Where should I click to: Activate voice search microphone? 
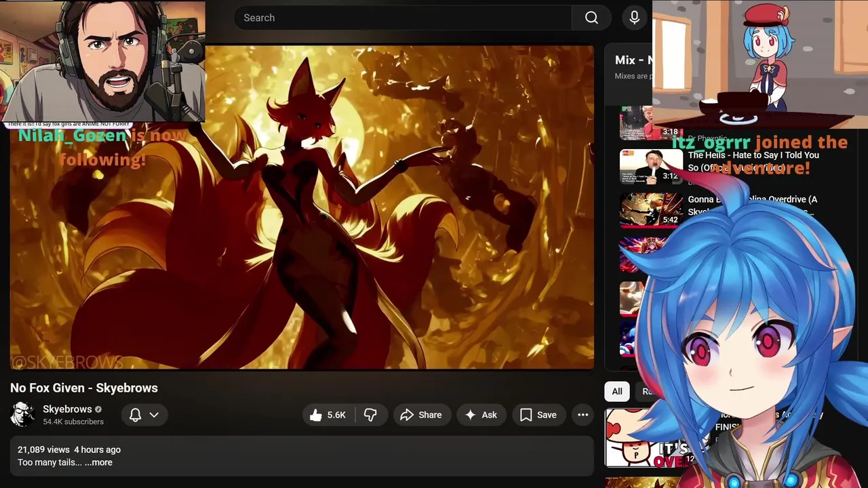[635, 18]
